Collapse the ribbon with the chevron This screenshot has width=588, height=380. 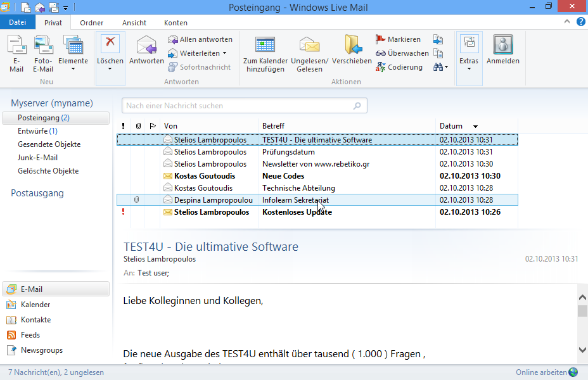coord(567,22)
